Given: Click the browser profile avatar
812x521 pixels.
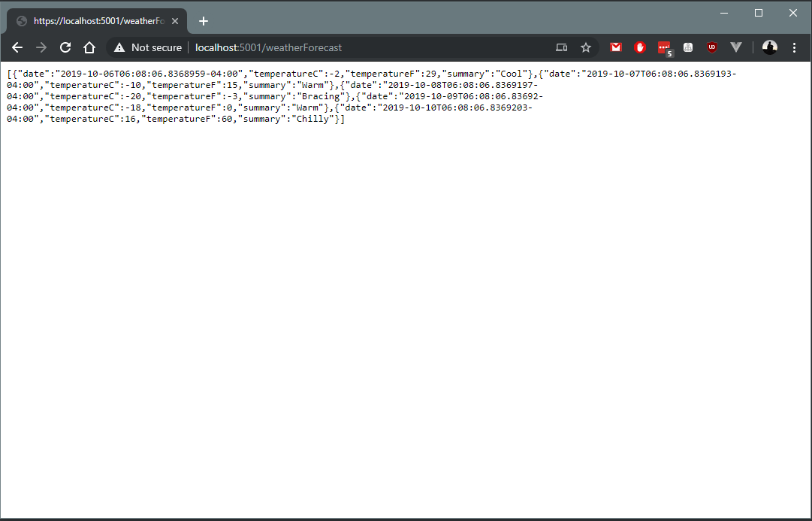Looking at the screenshot, I should (769, 47).
